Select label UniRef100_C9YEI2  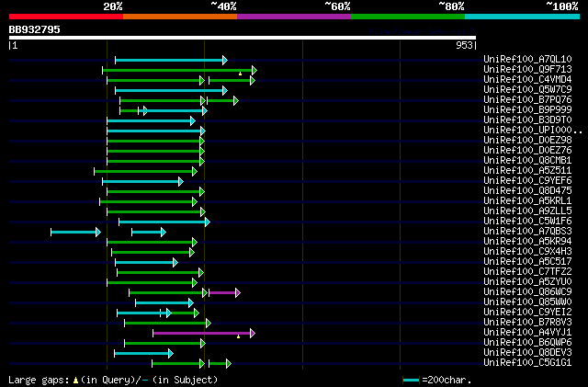click(527, 313)
